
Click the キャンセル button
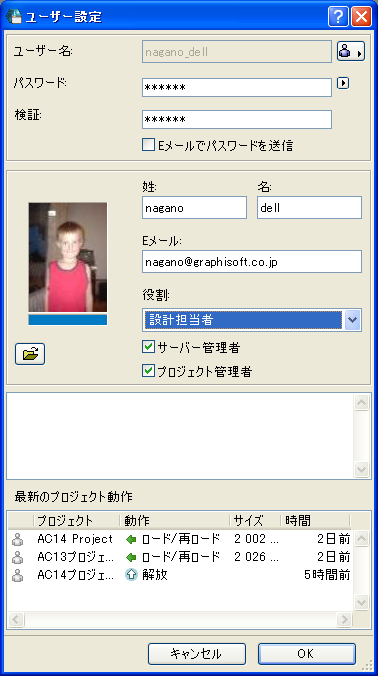click(197, 654)
